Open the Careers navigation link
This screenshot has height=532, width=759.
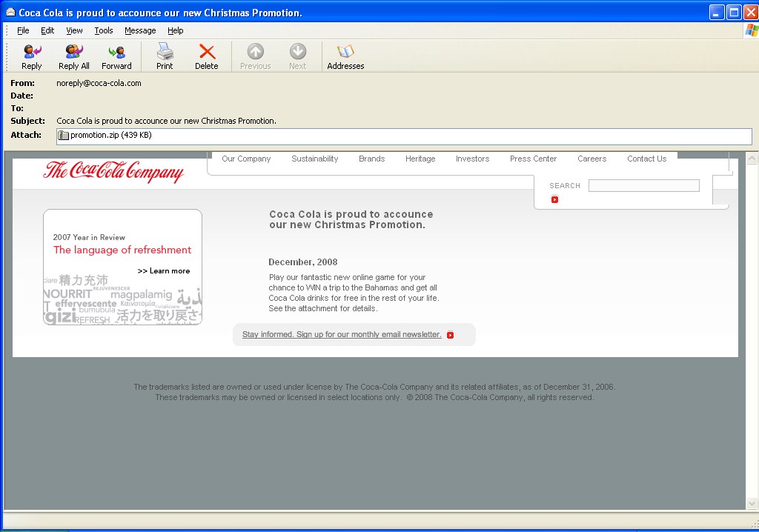(591, 159)
